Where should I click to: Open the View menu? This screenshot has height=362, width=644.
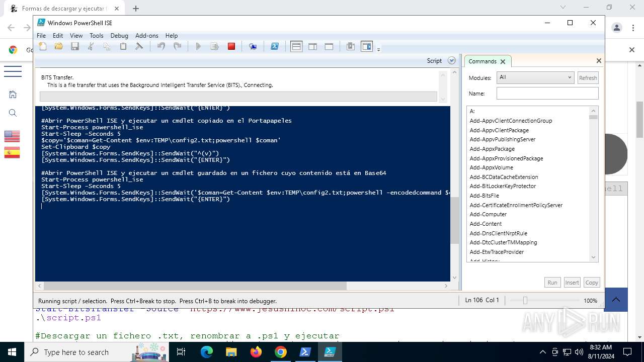click(76, 35)
